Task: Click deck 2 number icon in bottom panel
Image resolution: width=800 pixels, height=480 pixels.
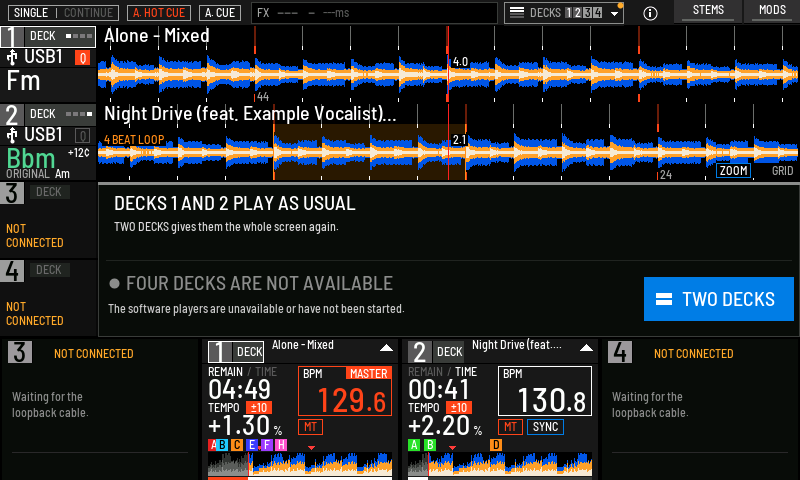Action: [420, 352]
